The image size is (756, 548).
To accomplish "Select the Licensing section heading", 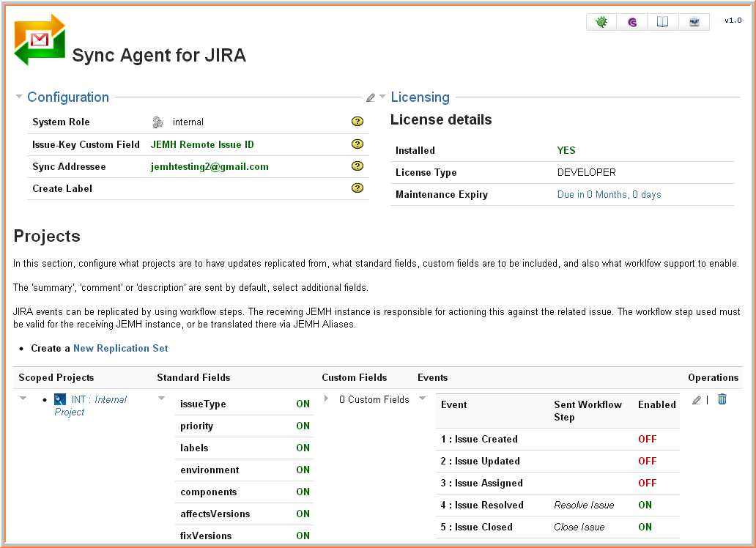I will coord(420,97).
